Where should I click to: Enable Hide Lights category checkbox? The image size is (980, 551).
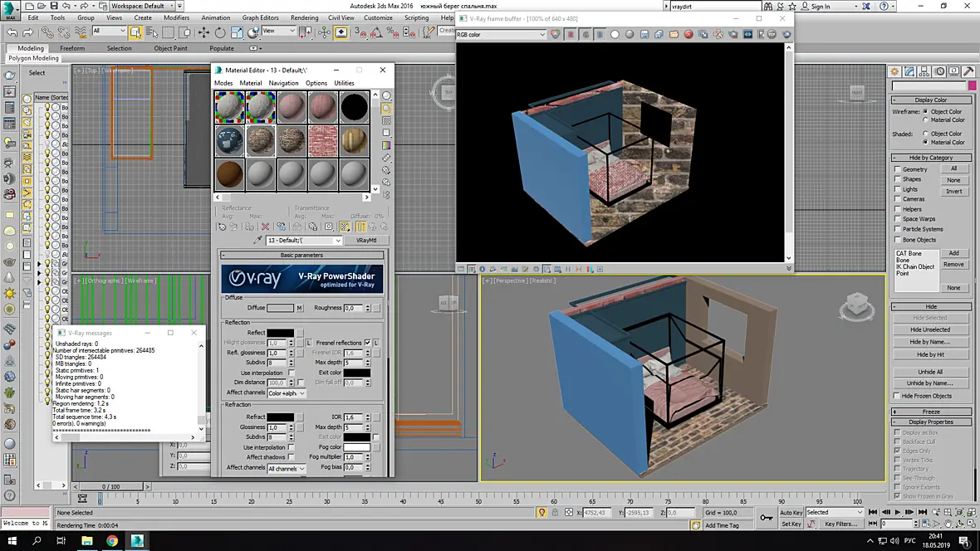pyautogui.click(x=898, y=189)
